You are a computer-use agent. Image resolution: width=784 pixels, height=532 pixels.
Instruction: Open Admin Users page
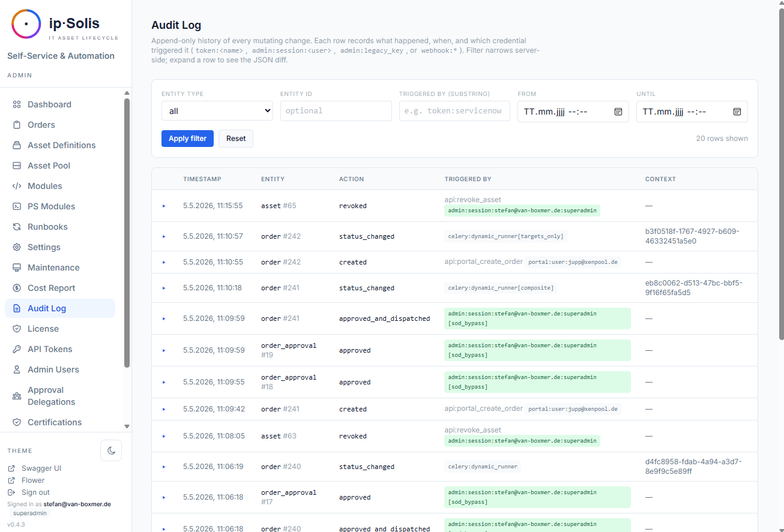pos(60,369)
